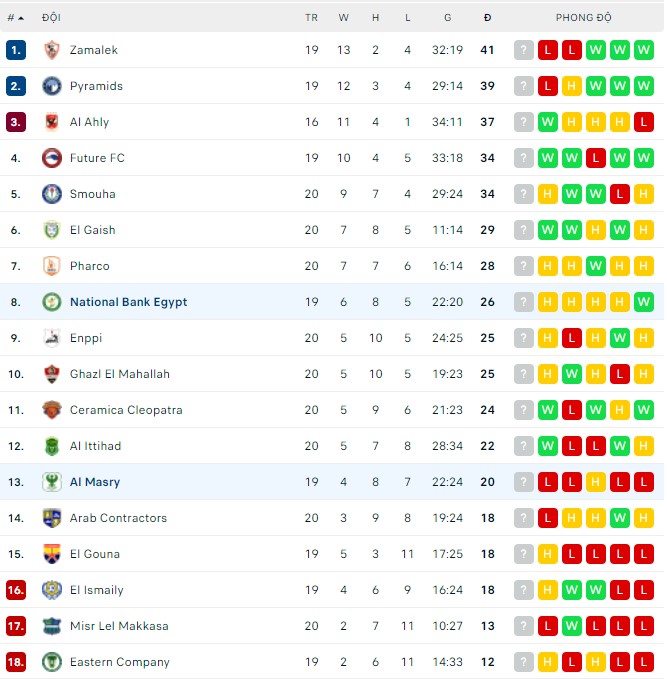Click the Future FC team badge
This screenshot has height=679, width=667.
tap(52, 158)
